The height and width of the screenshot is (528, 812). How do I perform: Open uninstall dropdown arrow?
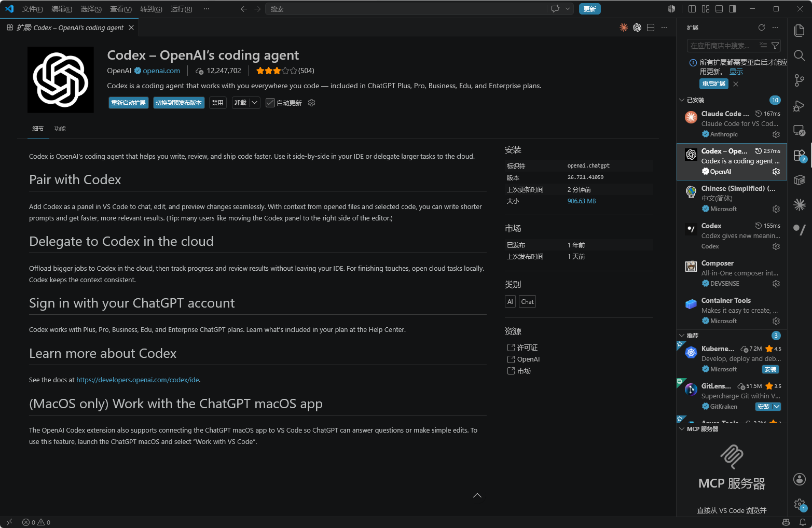pyautogui.click(x=255, y=103)
